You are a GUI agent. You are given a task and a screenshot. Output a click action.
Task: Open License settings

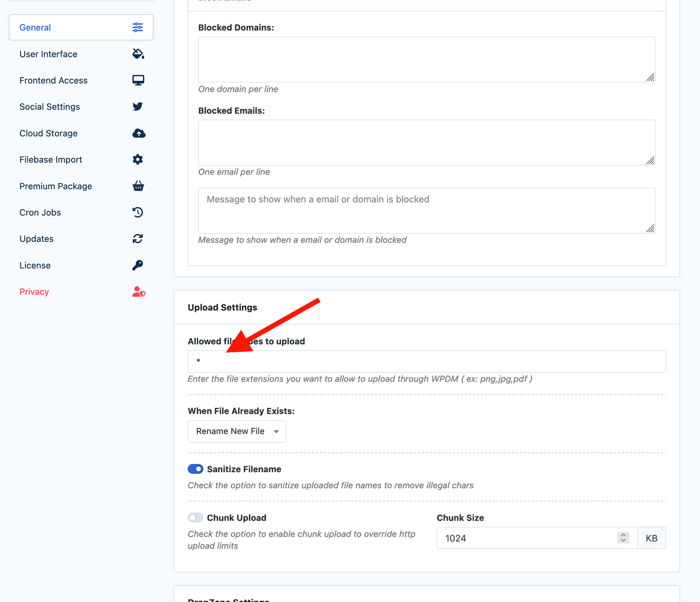[x=81, y=265]
